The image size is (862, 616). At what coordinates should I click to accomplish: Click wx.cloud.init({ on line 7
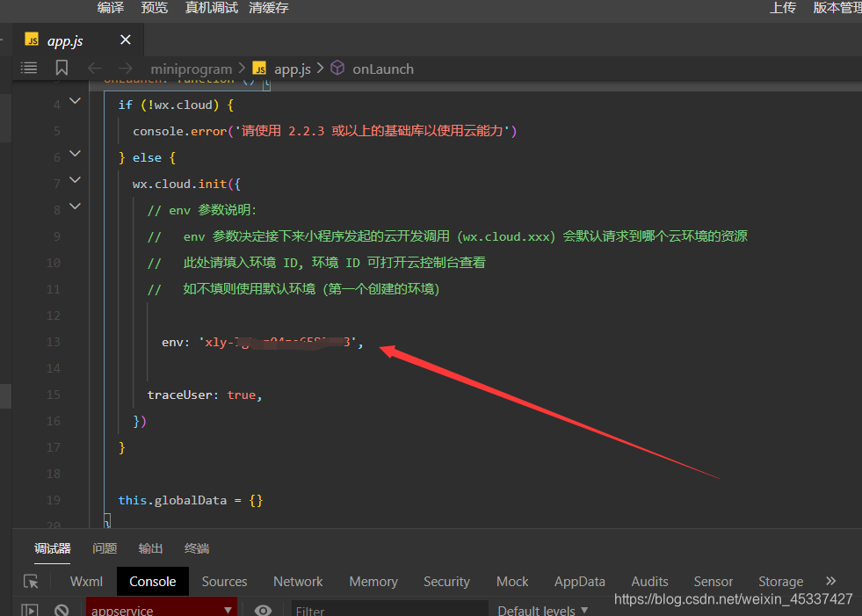pyautogui.click(x=186, y=184)
